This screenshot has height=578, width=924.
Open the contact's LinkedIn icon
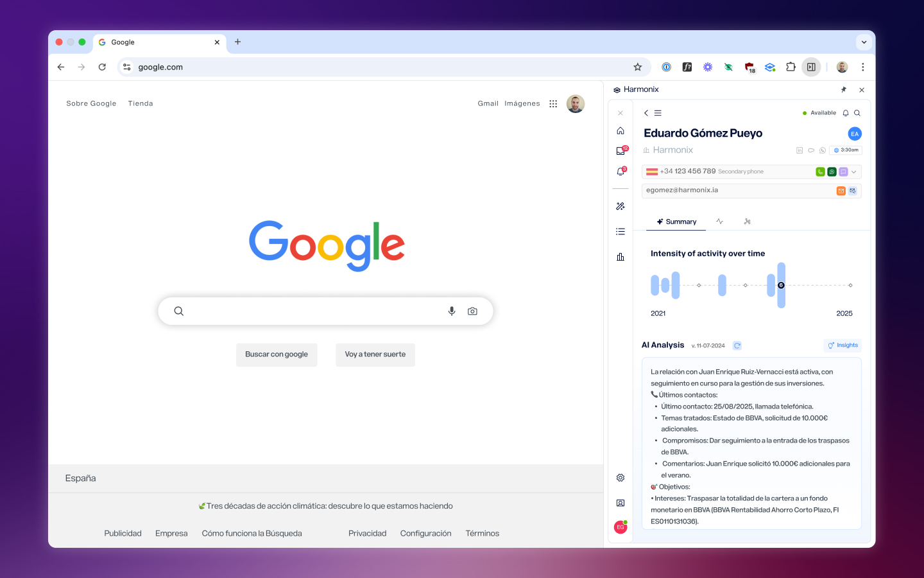pos(800,150)
